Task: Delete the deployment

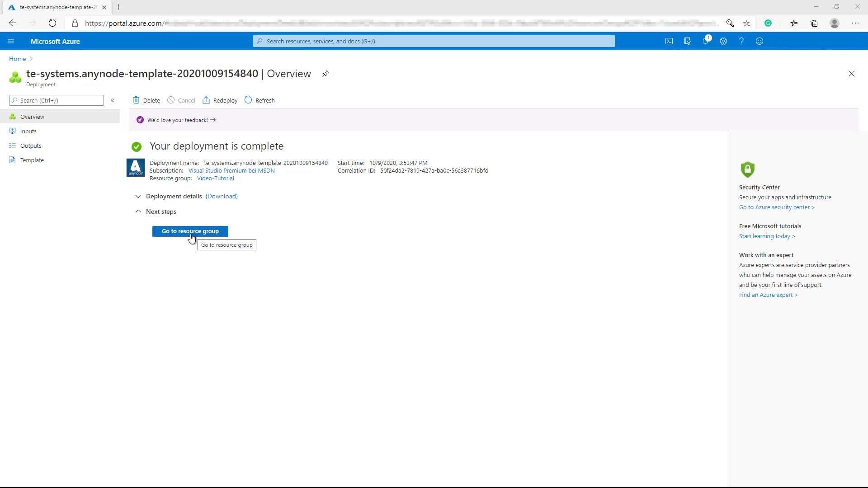Action: pyautogui.click(x=146, y=100)
